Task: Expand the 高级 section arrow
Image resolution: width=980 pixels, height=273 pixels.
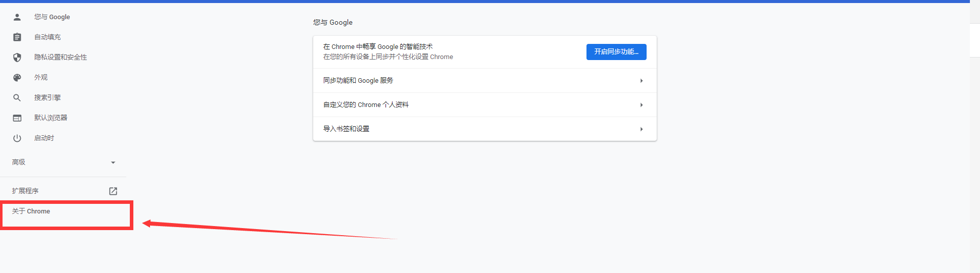Action: 113,162
